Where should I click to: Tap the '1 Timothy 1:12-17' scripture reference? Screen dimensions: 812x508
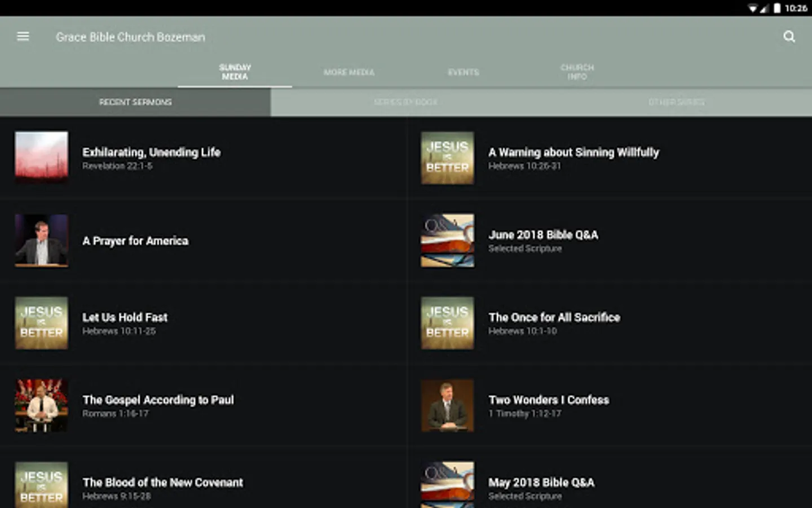[525, 414]
